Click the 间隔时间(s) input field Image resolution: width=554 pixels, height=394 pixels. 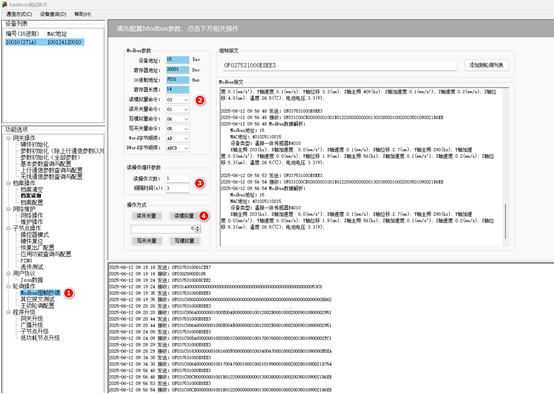pyautogui.click(x=178, y=188)
